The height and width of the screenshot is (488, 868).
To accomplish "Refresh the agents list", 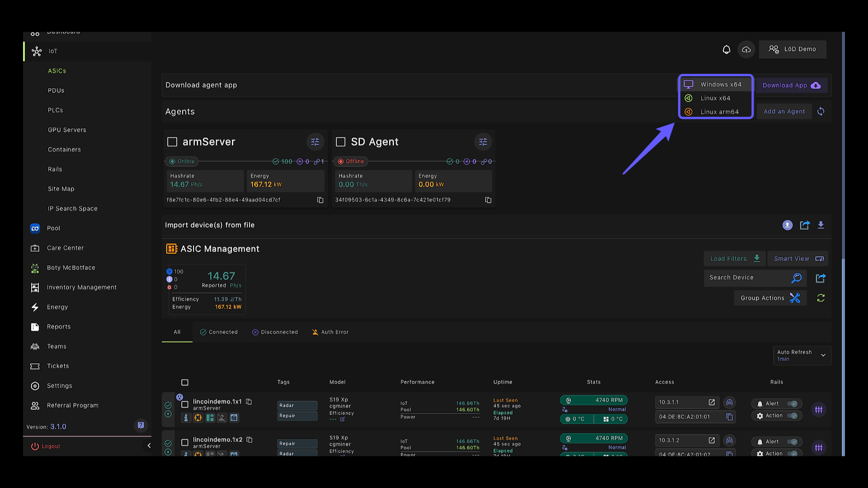I will (x=821, y=111).
